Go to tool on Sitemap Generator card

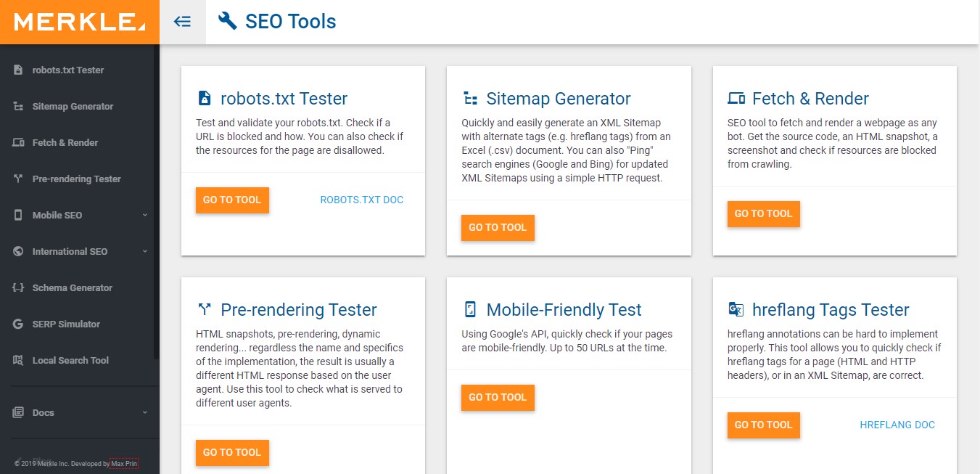(498, 227)
